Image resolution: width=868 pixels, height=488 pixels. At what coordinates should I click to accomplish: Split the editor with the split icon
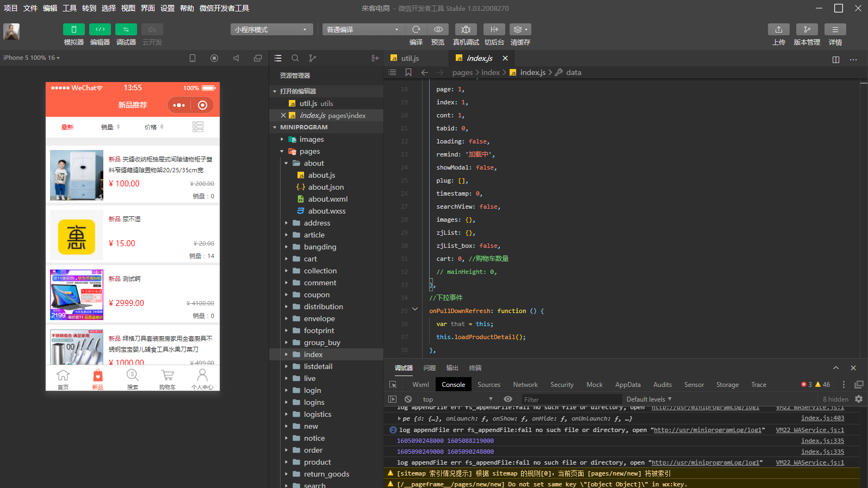835,59
